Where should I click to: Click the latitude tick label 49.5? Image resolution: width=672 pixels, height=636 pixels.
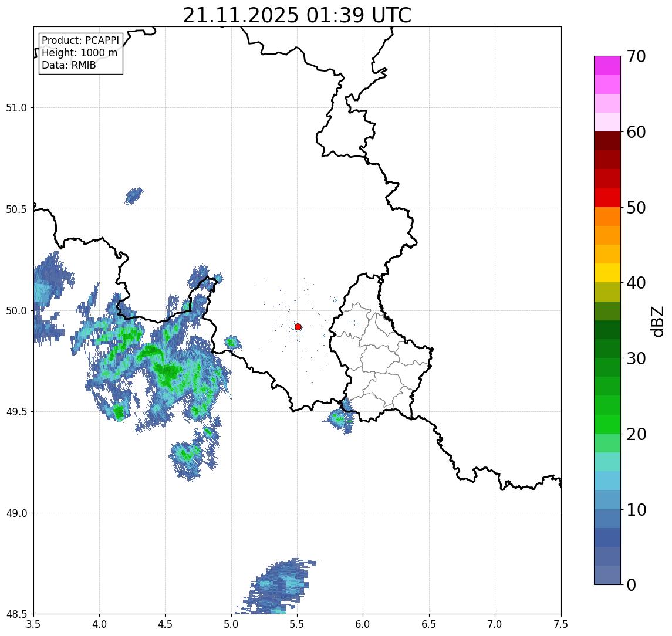point(16,411)
